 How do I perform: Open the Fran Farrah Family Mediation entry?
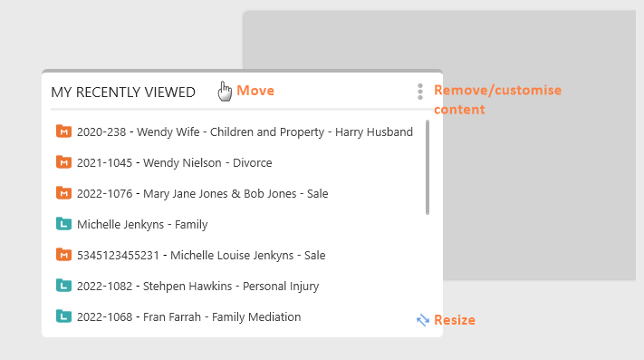[x=189, y=316]
